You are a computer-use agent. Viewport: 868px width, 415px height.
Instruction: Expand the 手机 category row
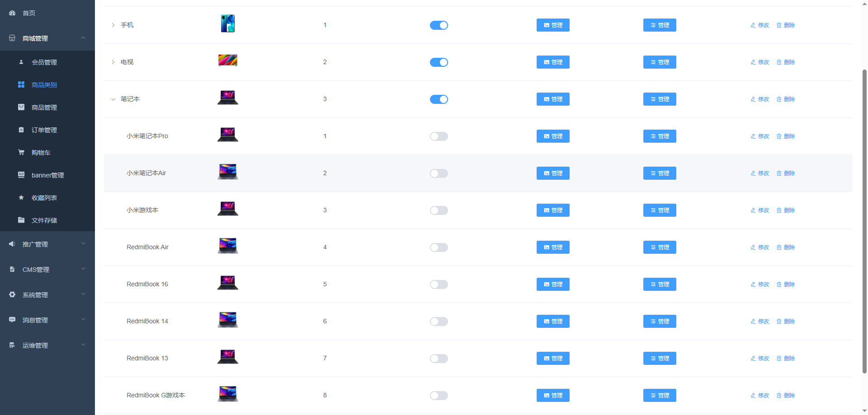pos(113,25)
